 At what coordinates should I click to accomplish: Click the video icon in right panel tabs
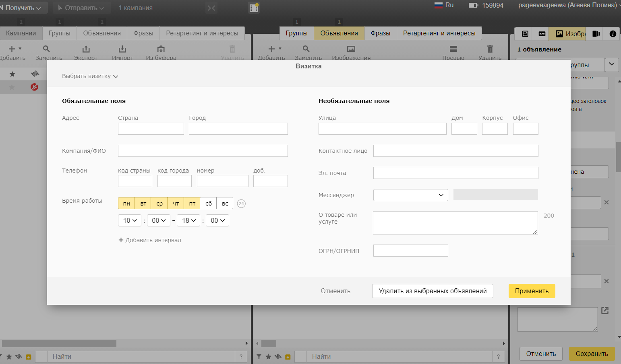coord(596,34)
